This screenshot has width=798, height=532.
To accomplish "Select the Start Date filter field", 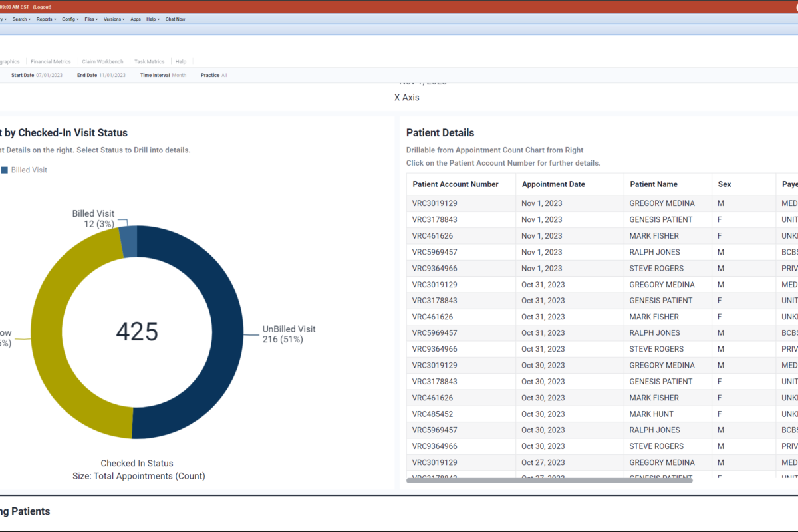I will (x=49, y=76).
